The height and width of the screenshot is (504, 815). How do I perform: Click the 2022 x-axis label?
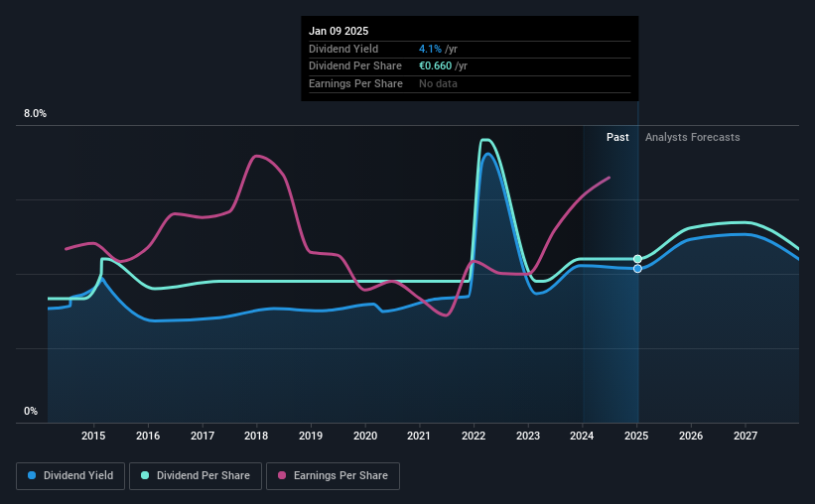pyautogui.click(x=474, y=436)
